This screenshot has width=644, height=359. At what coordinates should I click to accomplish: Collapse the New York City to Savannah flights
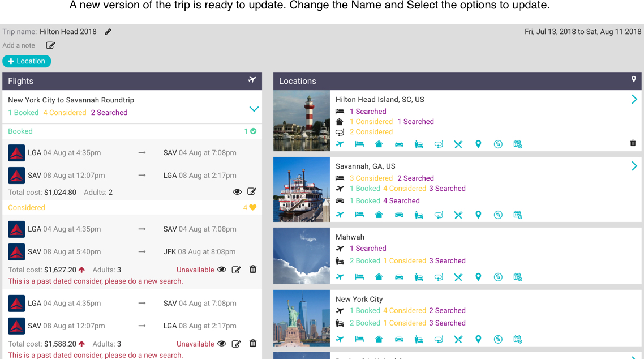pos(254,109)
